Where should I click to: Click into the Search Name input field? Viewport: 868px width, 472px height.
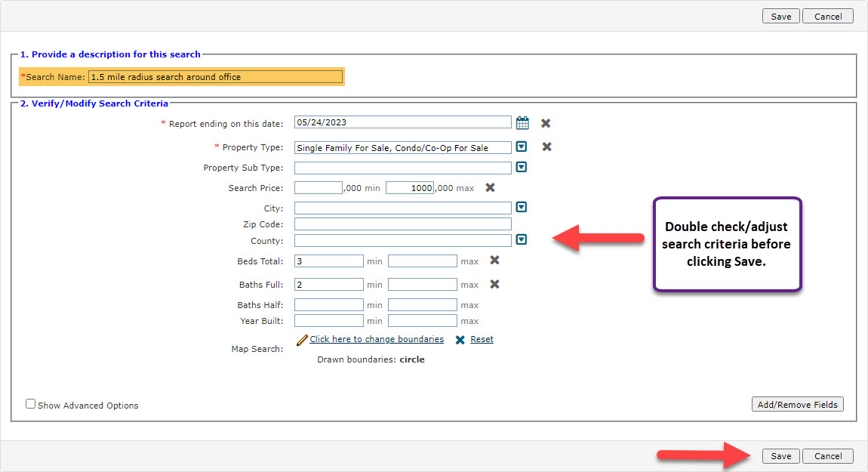pyautogui.click(x=215, y=77)
